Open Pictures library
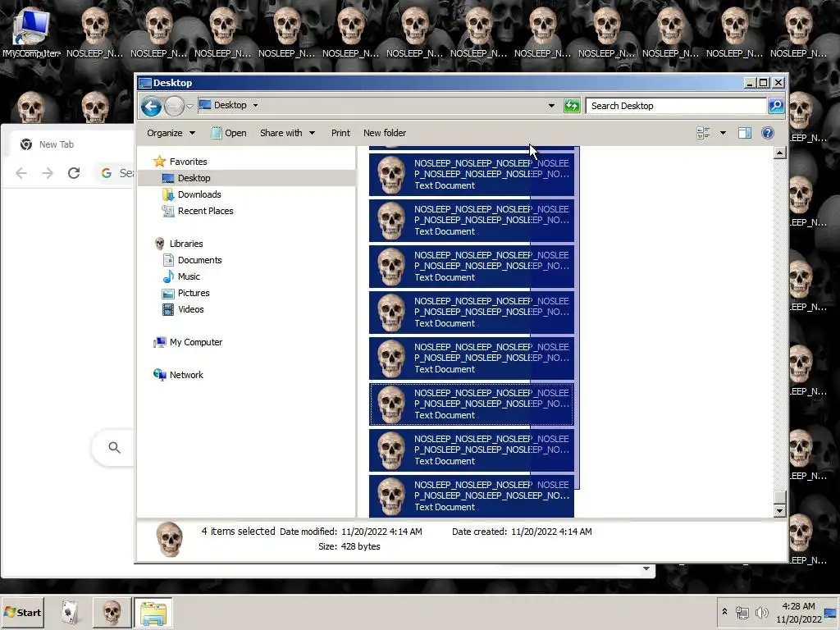Image resolution: width=840 pixels, height=630 pixels. [194, 293]
